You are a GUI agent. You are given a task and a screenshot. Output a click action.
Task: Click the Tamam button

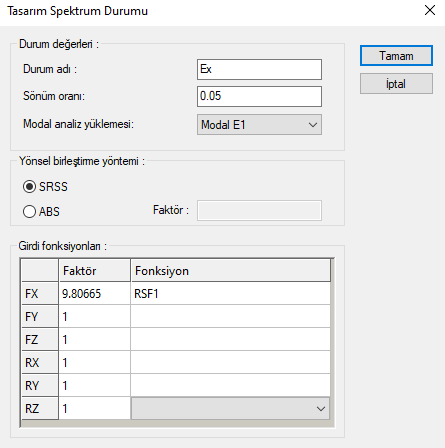pyautogui.click(x=396, y=56)
